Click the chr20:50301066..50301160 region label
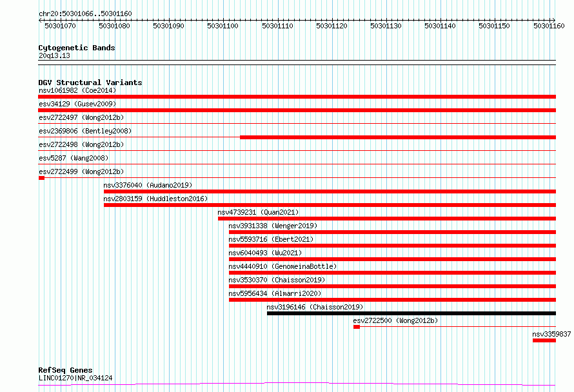The width and height of the screenshot is (574, 392). click(85, 14)
